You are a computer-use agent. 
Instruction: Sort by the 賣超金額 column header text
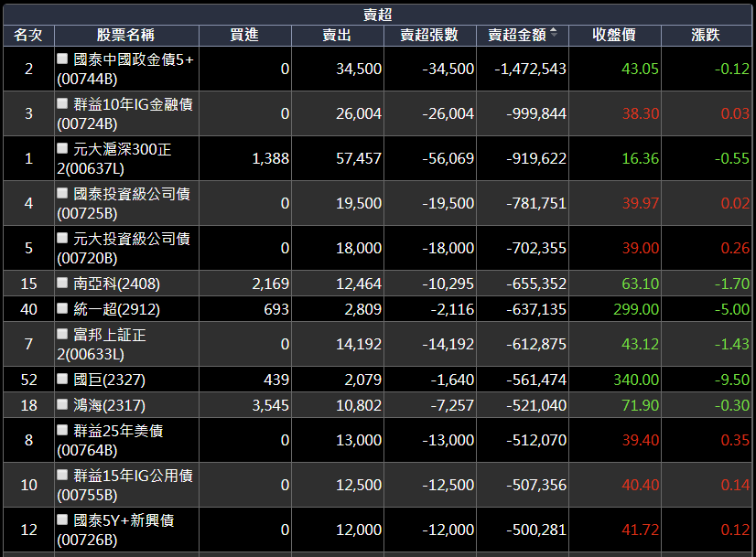click(517, 35)
